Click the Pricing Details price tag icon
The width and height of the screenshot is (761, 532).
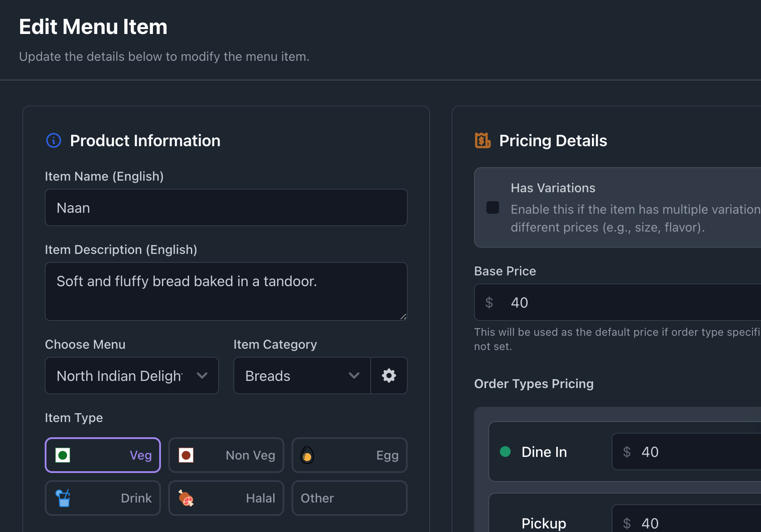click(x=482, y=140)
